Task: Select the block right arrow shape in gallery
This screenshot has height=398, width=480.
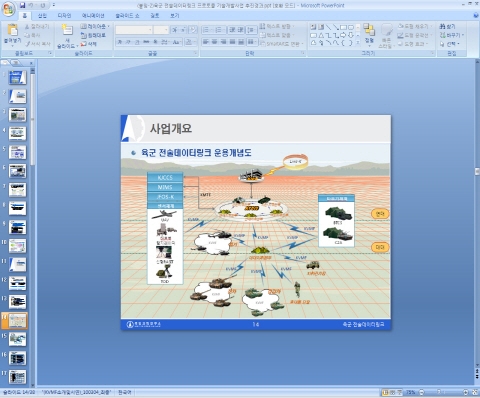Action: (343, 35)
